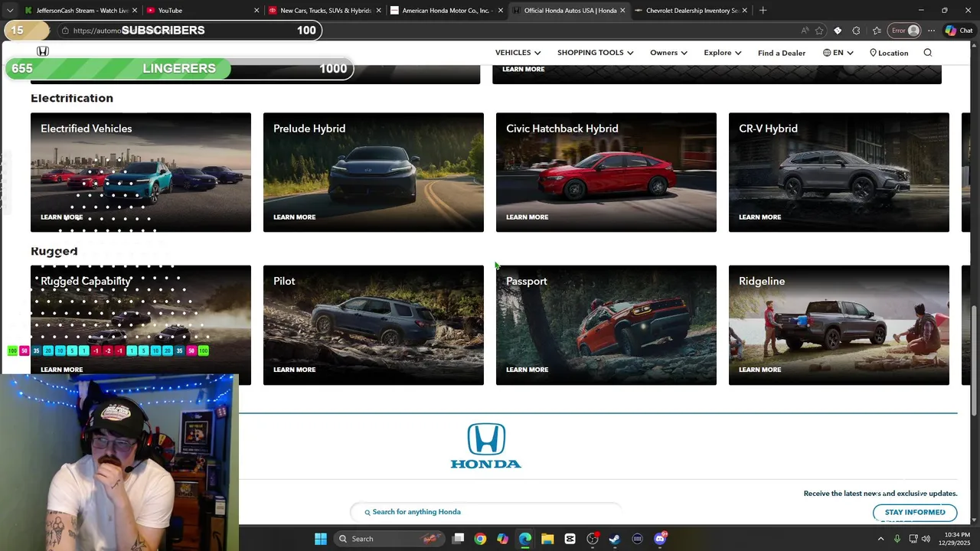Switch to New Cars, Trucks, SUVs tab

pyautogui.click(x=324, y=11)
